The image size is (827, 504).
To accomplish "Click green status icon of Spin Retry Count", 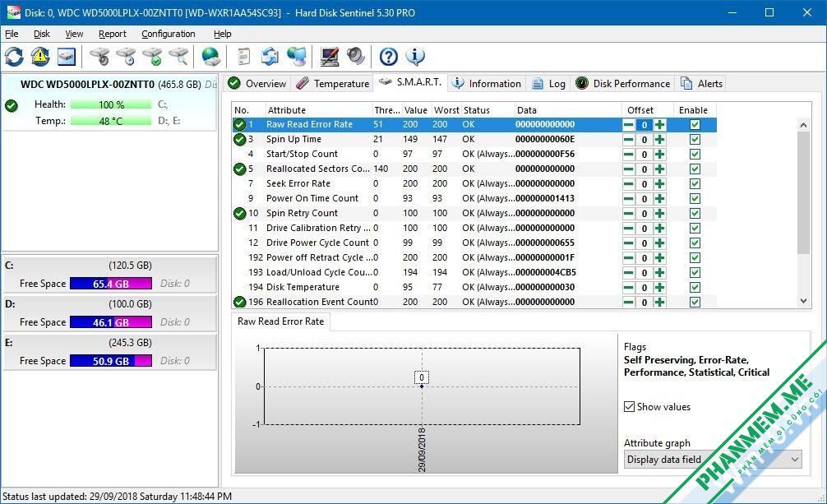I will coord(239,213).
